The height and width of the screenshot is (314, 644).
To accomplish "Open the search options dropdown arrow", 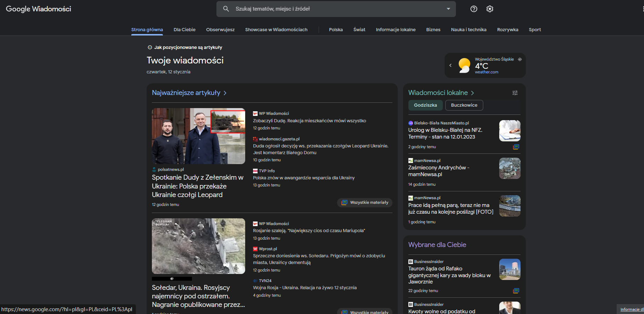I will tap(448, 9).
